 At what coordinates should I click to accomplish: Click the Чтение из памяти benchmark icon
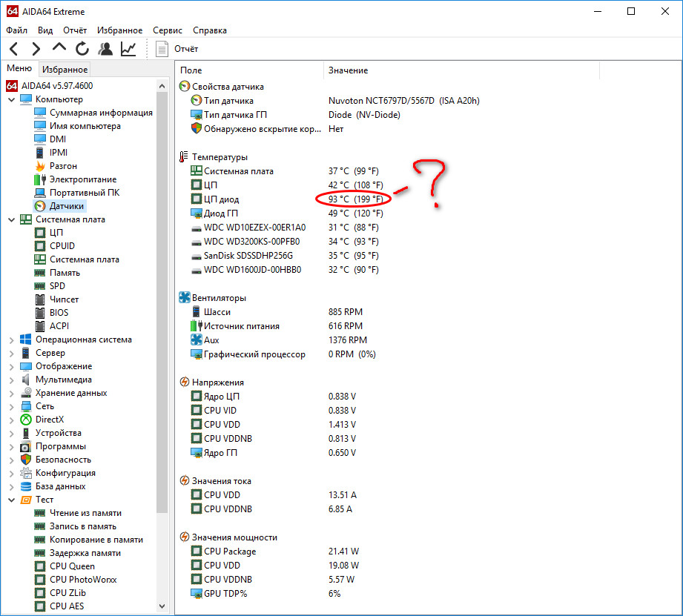point(40,513)
